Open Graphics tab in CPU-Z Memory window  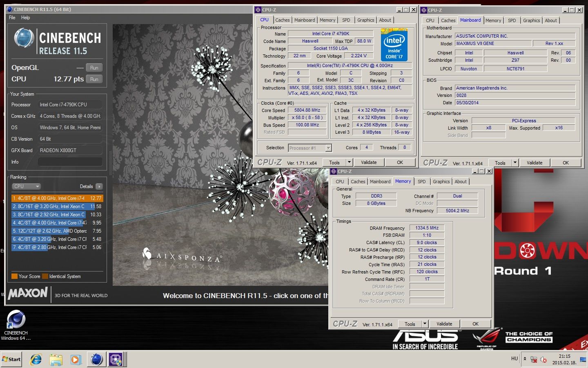tap(441, 182)
